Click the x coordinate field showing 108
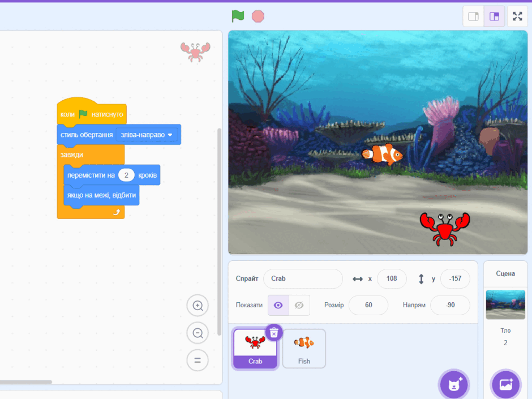The image size is (532, 399). [392, 278]
